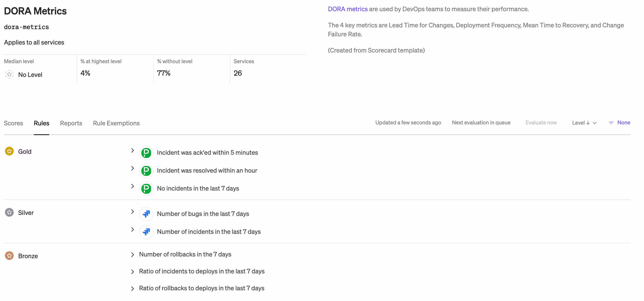Click the Bronze level star icon
The height and width of the screenshot is (301, 644).
tap(9, 256)
